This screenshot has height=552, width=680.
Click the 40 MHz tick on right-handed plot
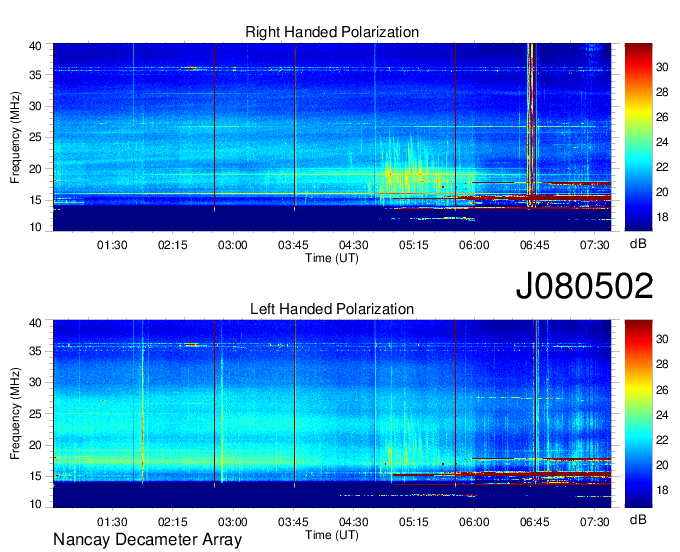tap(36, 46)
